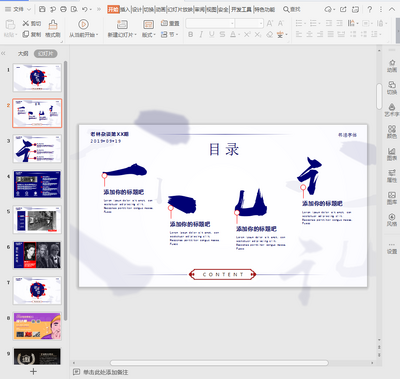Viewport: 400px width, 379px height.
Task: Clear formatting with the eraser icon
Action: tap(270, 34)
